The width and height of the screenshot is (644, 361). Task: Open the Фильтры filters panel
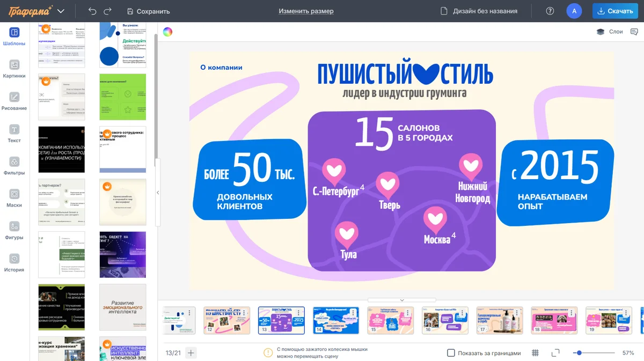coord(14,166)
